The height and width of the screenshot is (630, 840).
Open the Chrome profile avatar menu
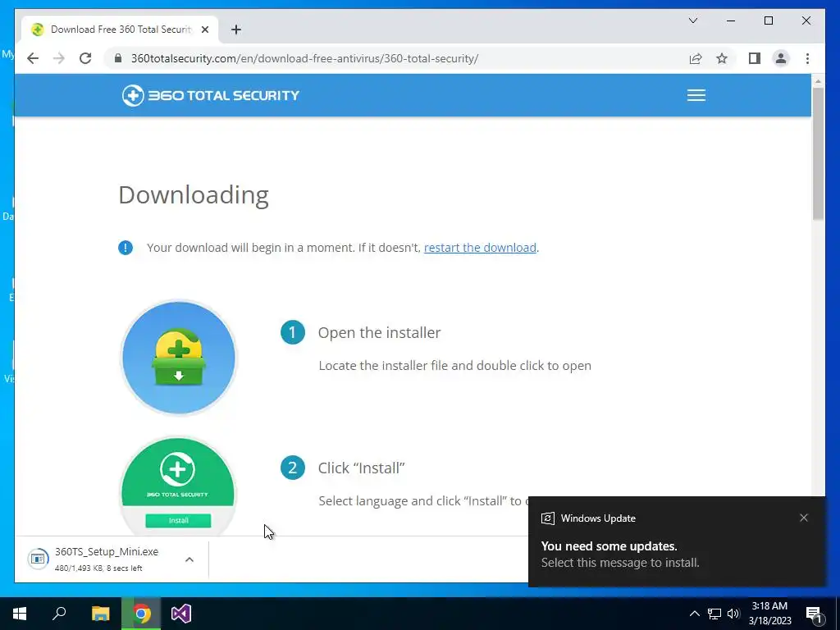click(781, 58)
